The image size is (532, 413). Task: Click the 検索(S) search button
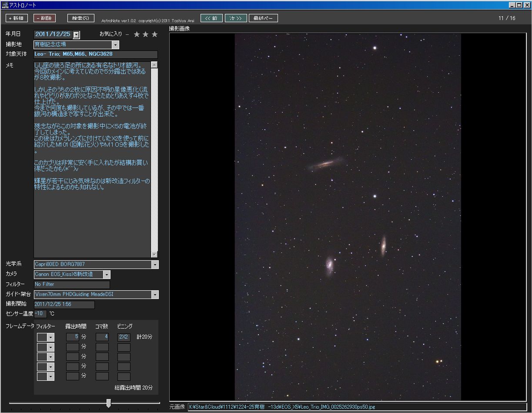(x=80, y=18)
